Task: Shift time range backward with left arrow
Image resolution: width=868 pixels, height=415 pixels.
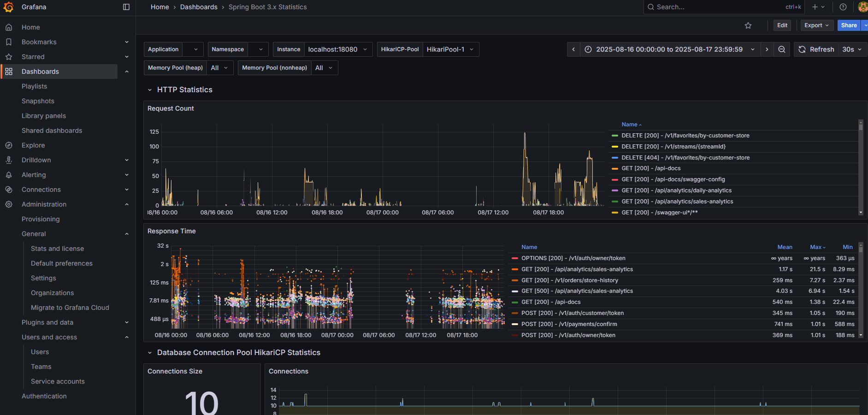Action: tap(573, 49)
